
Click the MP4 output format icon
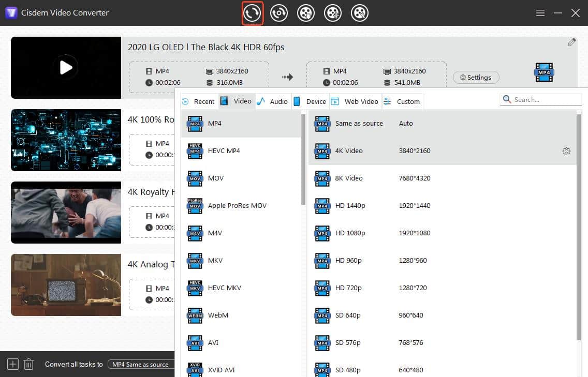coord(544,73)
